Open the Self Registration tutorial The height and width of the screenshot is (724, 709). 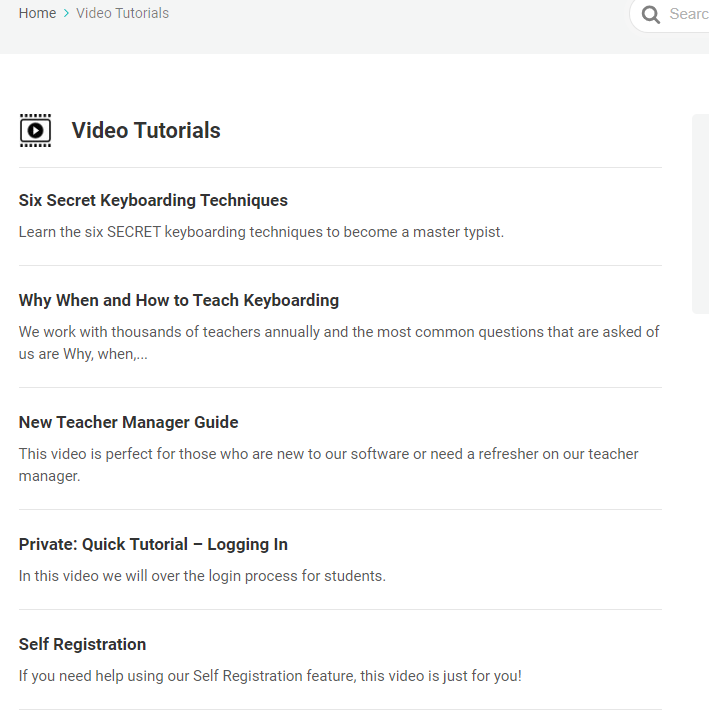click(83, 644)
